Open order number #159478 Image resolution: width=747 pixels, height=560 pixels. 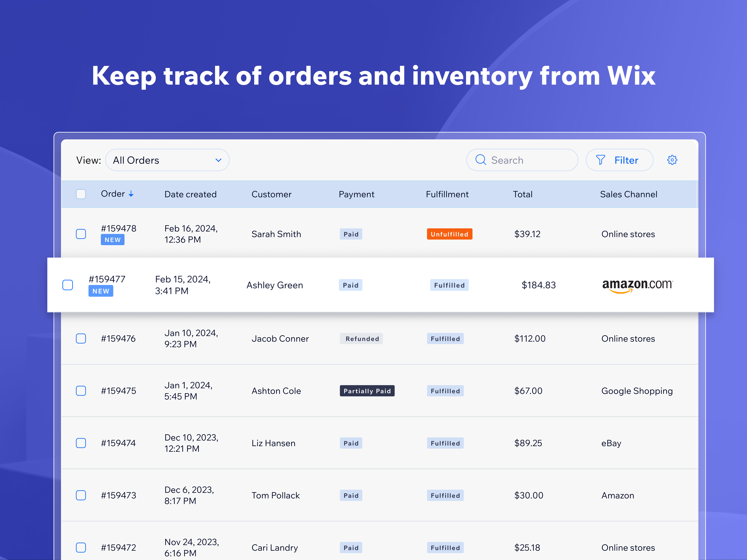(119, 229)
